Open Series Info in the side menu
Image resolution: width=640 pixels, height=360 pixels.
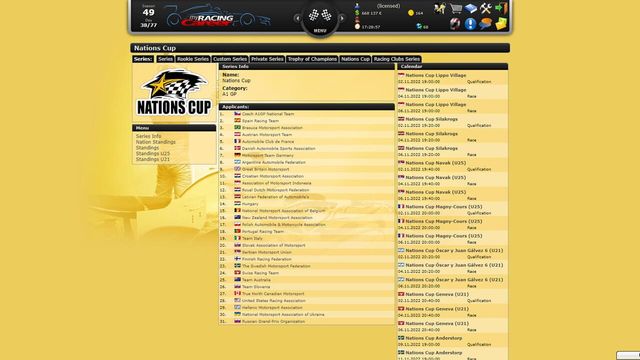point(149,136)
